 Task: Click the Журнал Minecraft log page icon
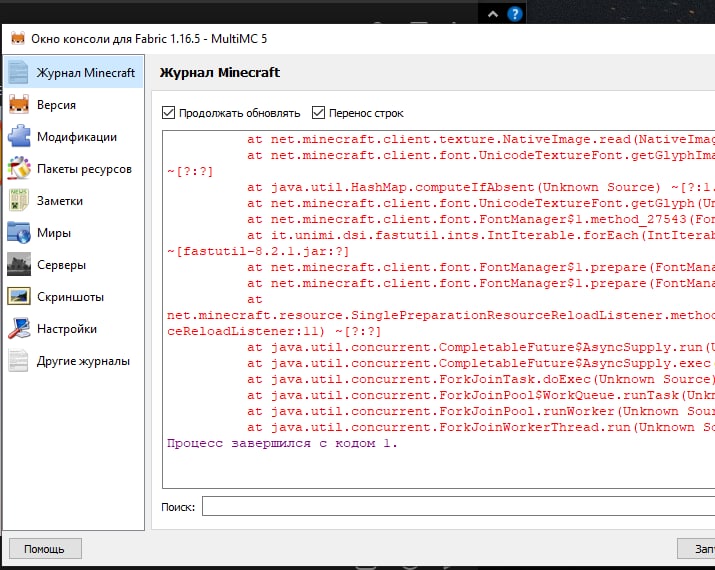point(19,73)
